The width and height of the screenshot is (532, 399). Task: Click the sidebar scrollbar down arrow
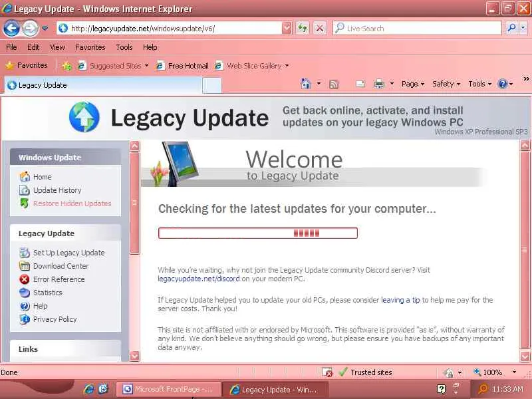coord(135,356)
